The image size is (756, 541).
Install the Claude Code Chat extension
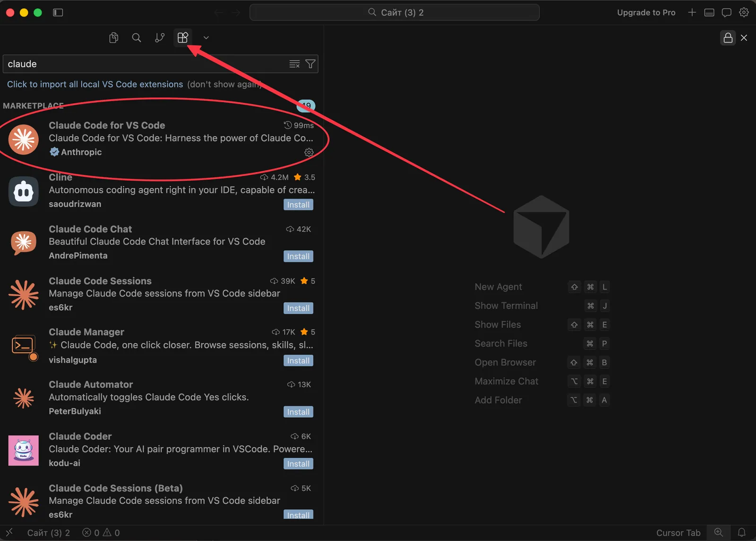[298, 256]
